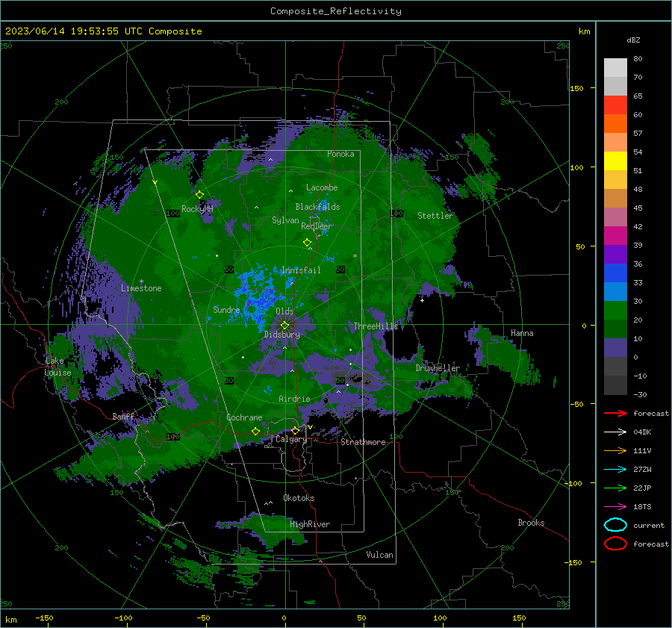Click the Innisfail label

tap(301, 270)
